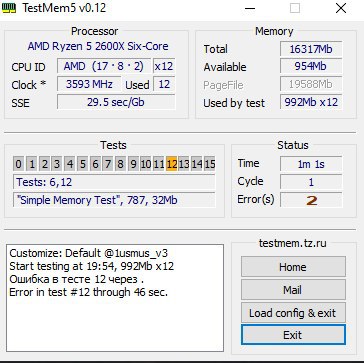Image resolution: width=364 pixels, height=363 pixels.
Task: Select test box number 9
Action: point(133,164)
